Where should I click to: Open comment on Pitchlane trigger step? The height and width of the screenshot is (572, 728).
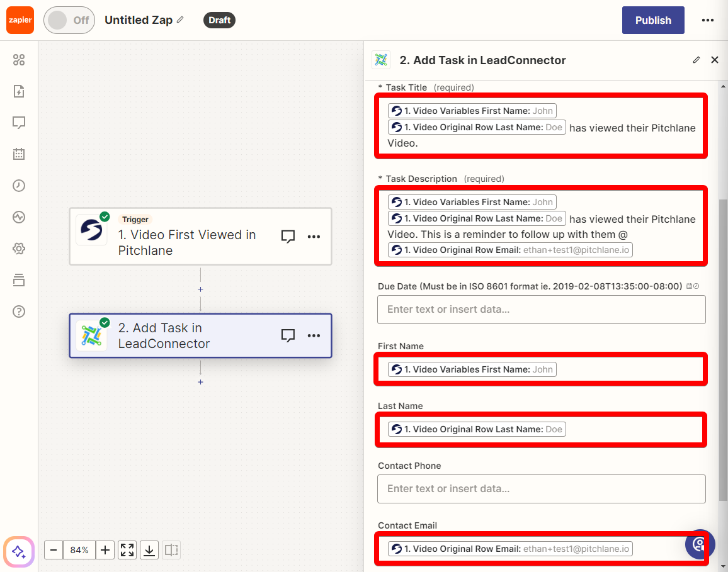pos(288,237)
